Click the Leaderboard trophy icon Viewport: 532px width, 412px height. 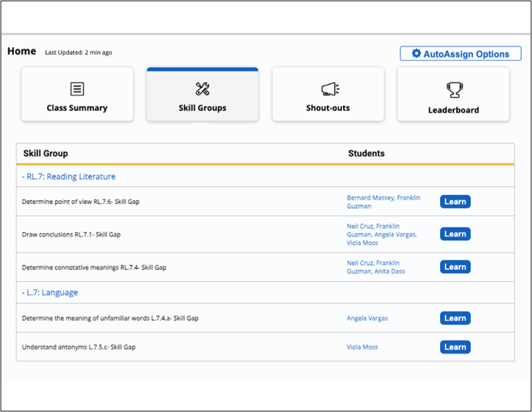[x=454, y=90]
